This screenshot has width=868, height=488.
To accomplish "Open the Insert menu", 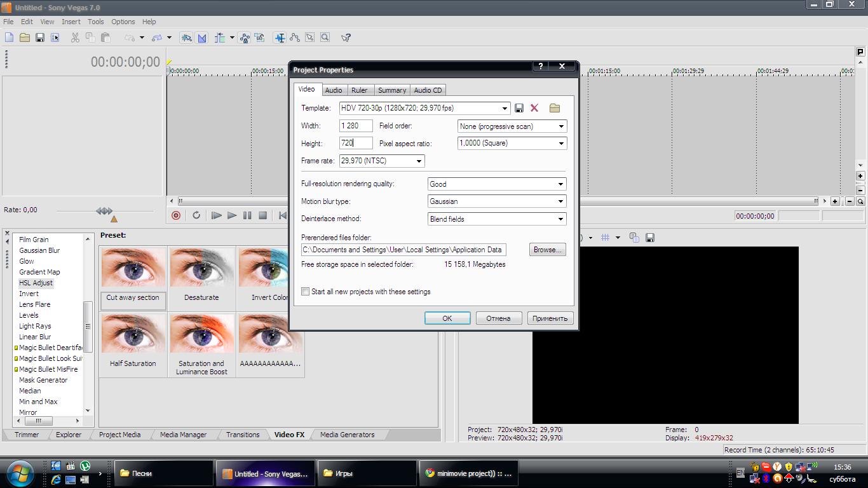I will click(71, 22).
